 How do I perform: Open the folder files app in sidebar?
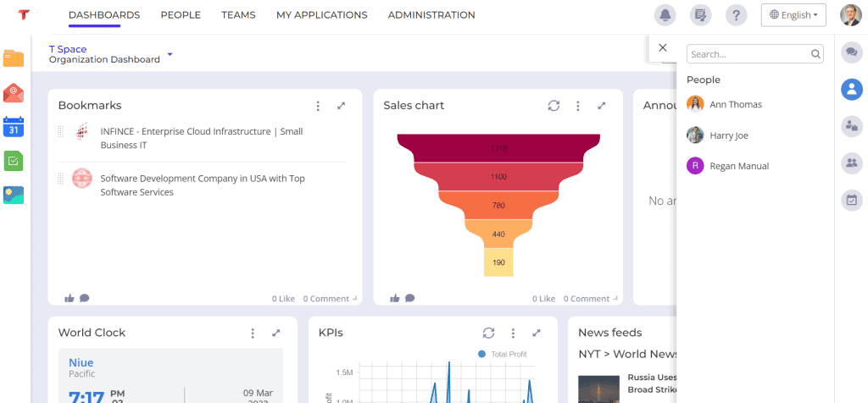[x=14, y=58]
